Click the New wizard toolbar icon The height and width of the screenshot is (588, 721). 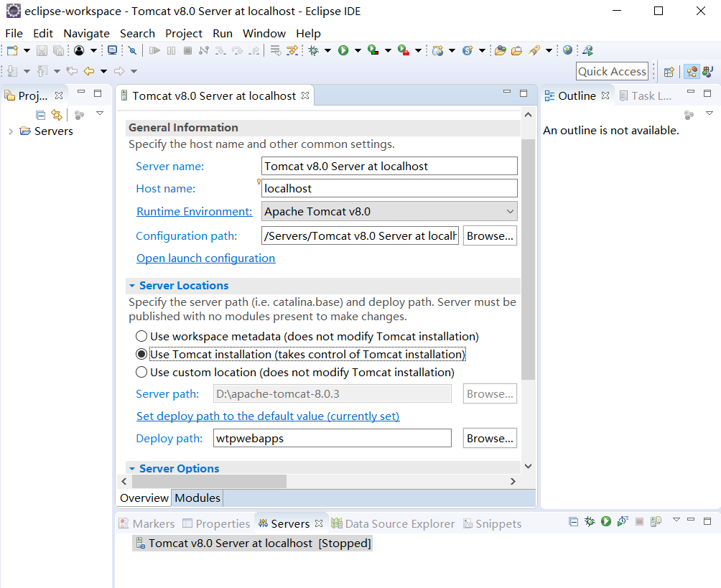point(12,50)
